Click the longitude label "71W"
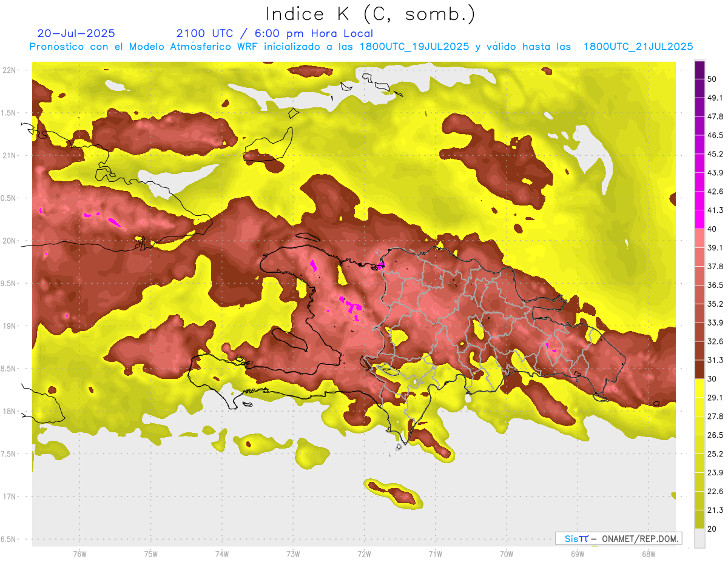This screenshot has width=728, height=562. pyautogui.click(x=435, y=554)
